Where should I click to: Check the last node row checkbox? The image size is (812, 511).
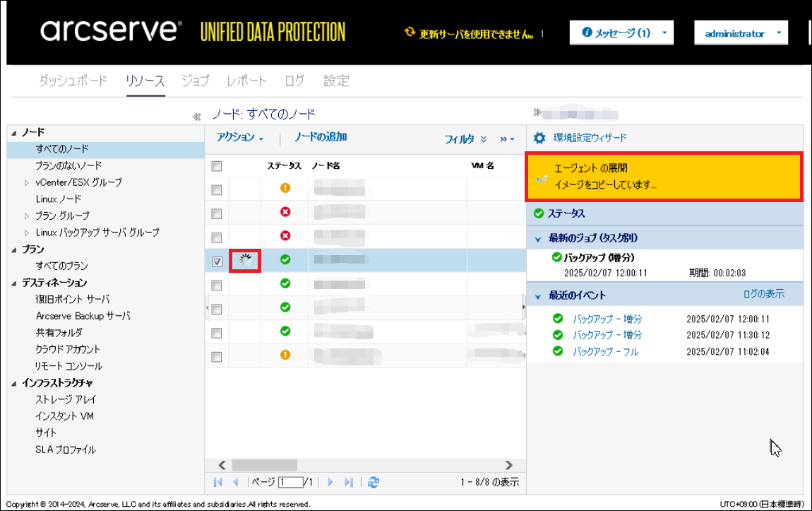(x=217, y=357)
